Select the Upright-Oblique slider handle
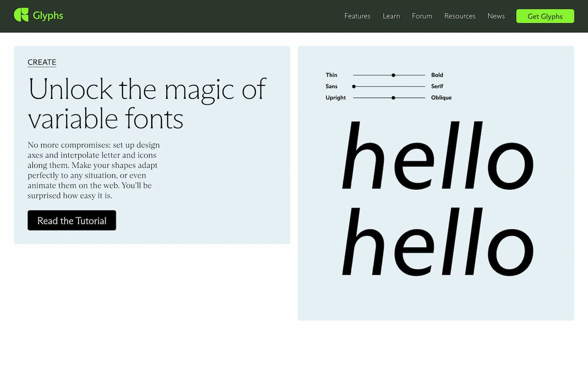 (393, 97)
